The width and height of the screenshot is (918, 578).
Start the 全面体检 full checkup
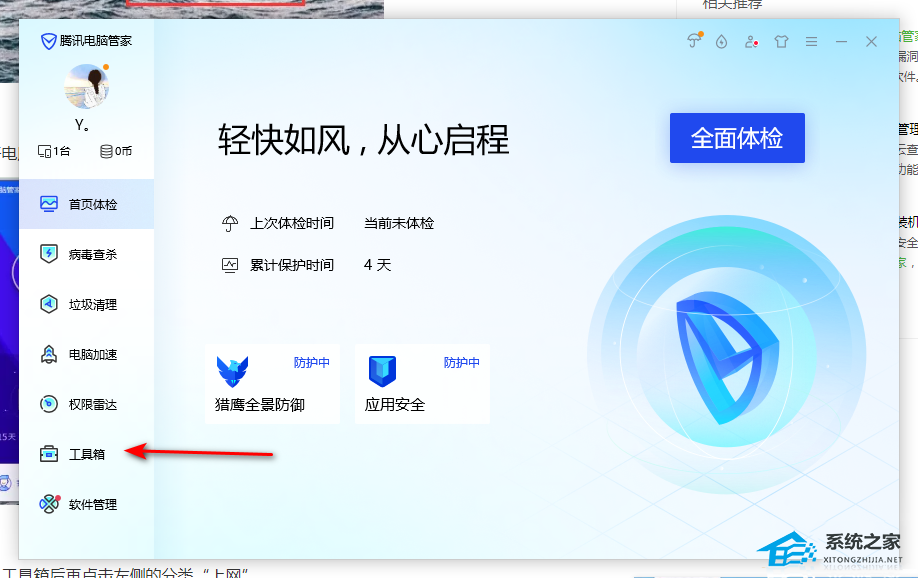[x=737, y=138]
